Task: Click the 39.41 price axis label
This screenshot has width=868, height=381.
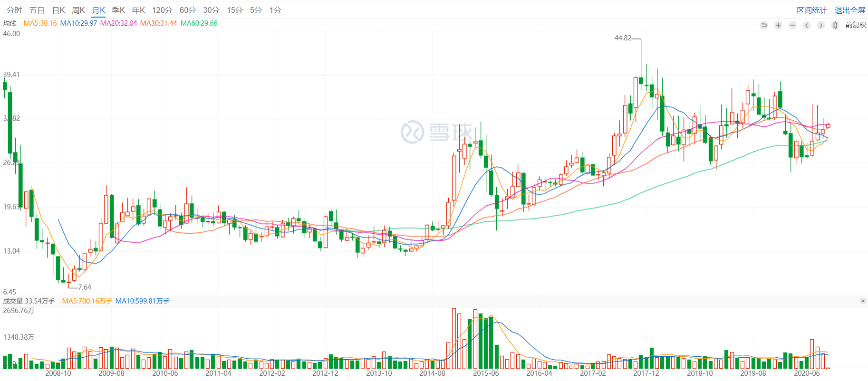Action: (x=11, y=75)
